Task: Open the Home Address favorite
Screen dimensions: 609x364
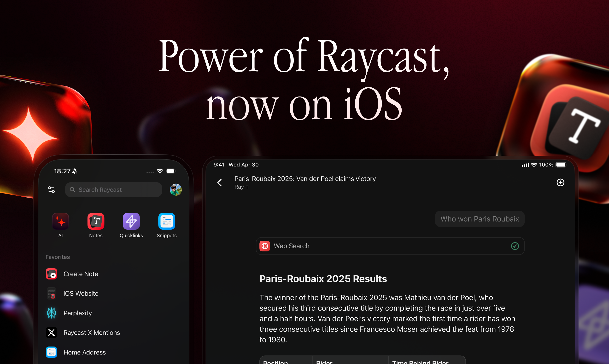Action: (51, 352)
